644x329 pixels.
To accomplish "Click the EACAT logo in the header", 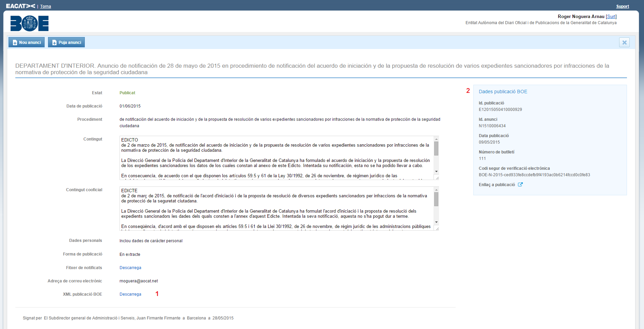I will tap(20, 6).
